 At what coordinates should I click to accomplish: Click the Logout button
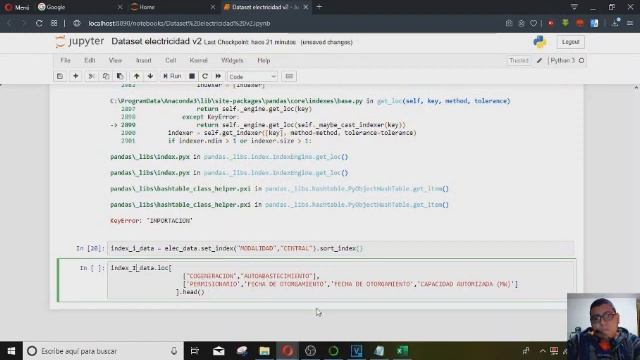tap(570, 42)
